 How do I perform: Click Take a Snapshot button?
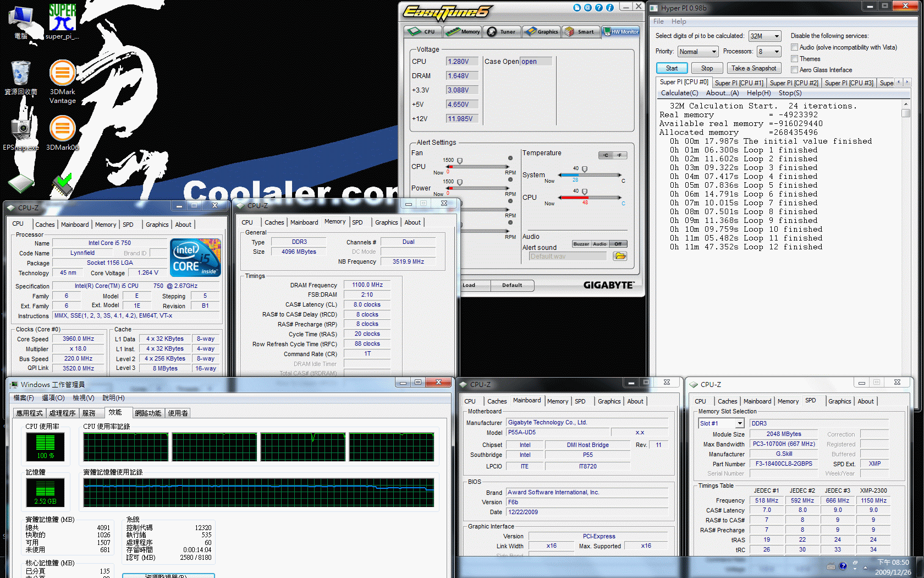(x=754, y=68)
